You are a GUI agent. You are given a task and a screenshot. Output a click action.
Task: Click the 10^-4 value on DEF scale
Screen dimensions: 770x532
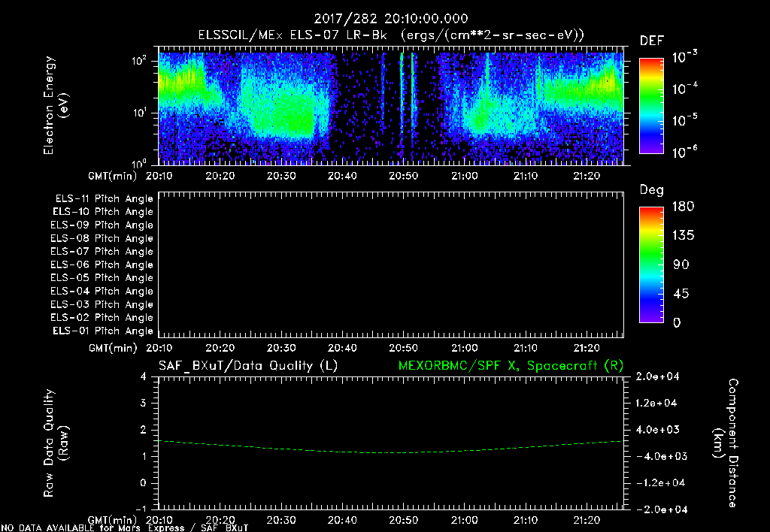coord(684,88)
